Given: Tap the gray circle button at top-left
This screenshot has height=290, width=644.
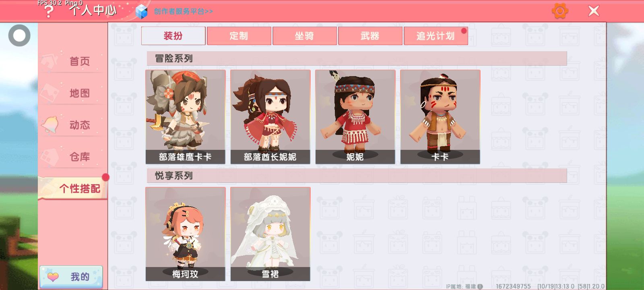Looking at the screenshot, I should (19, 35).
